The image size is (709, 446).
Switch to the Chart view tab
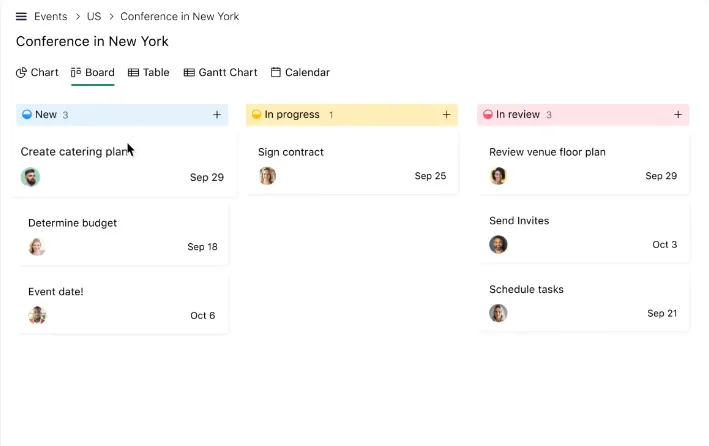coord(37,72)
